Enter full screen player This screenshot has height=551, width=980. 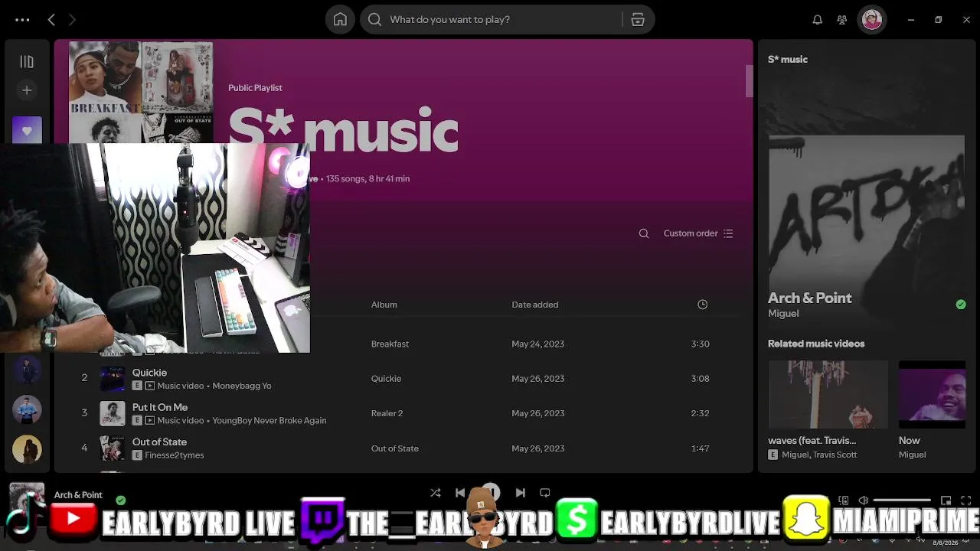coord(966,500)
